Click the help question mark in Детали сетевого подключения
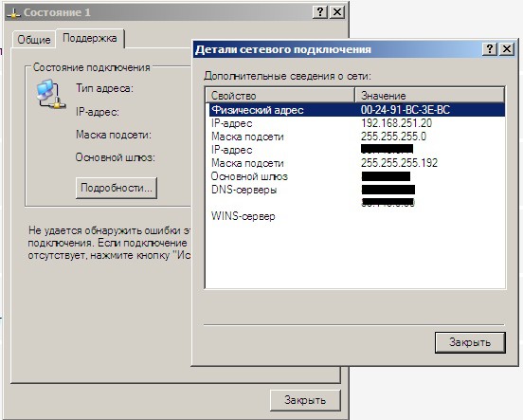This screenshot has width=523, height=420. click(x=489, y=49)
